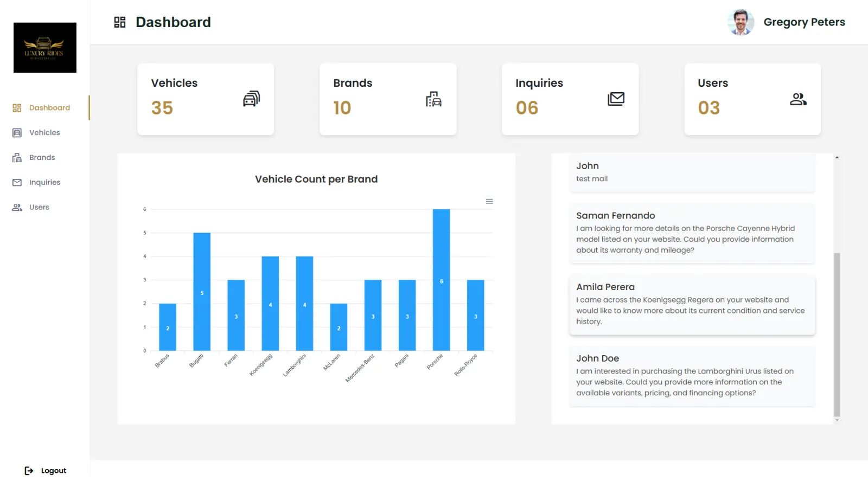Click the Users people icon in sidebar

[17, 208]
